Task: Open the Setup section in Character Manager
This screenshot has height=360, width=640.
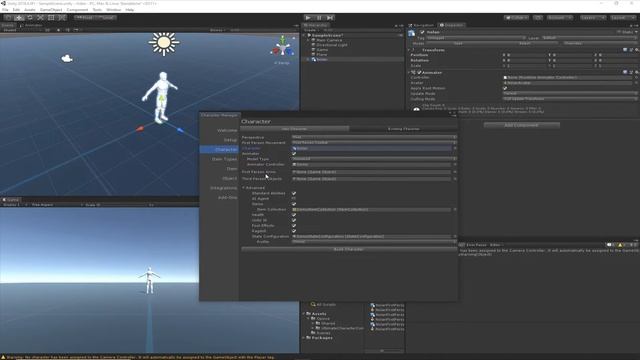Action: pos(230,140)
